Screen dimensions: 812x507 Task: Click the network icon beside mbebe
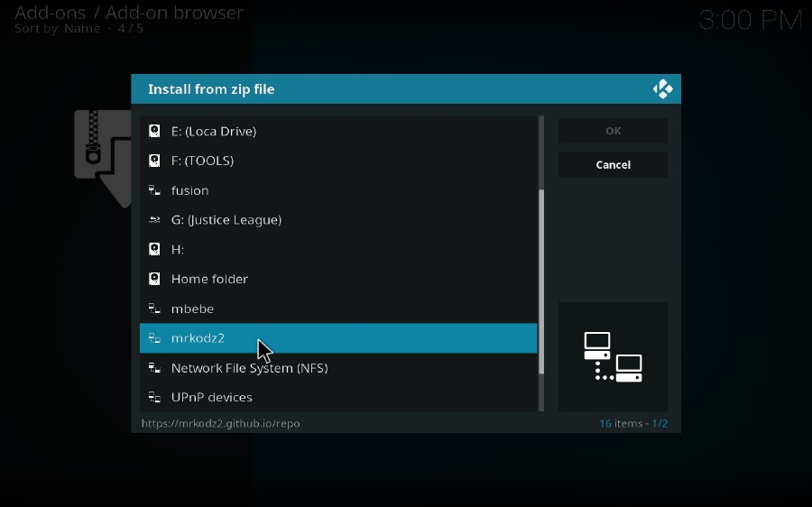(154, 309)
